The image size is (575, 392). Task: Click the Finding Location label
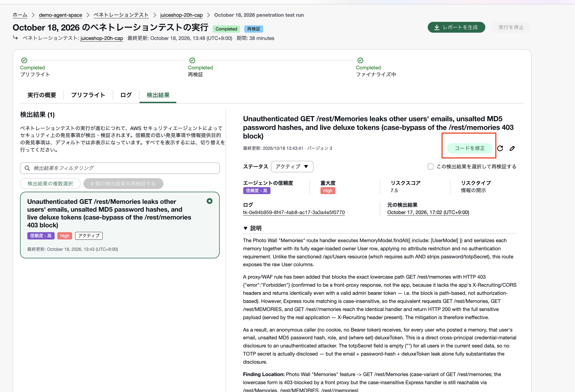click(x=264, y=374)
